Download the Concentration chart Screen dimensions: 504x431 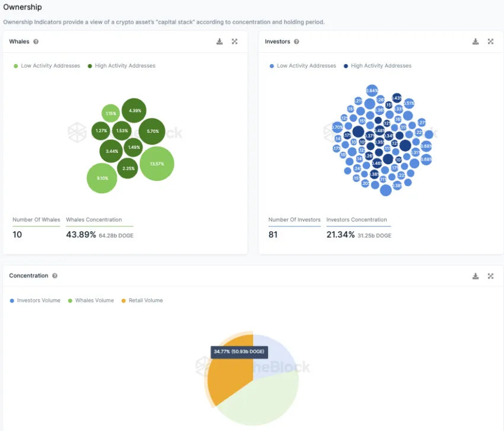coord(476,276)
